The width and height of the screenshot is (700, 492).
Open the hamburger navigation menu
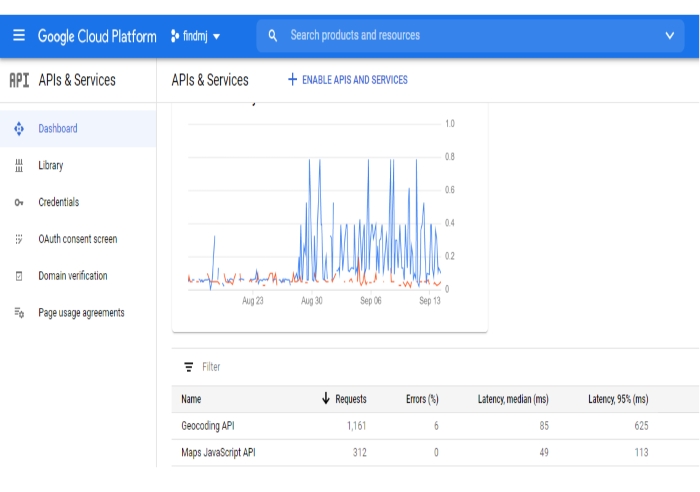(x=19, y=35)
